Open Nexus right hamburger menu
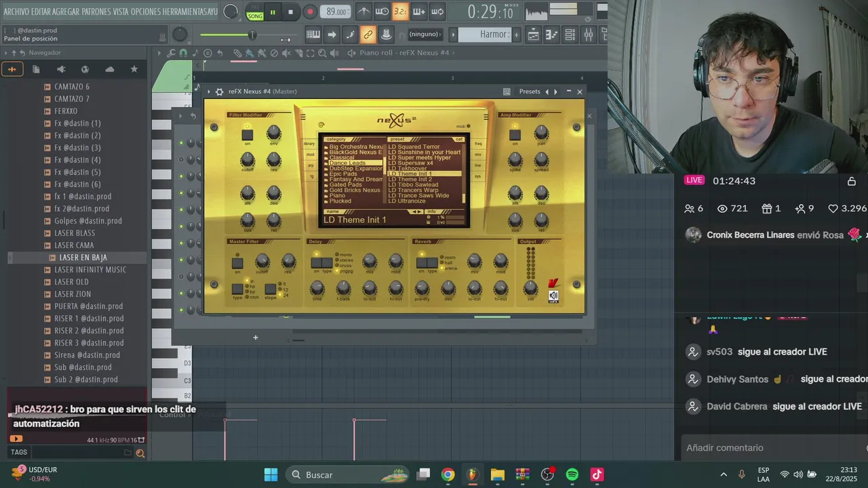 coord(486,117)
